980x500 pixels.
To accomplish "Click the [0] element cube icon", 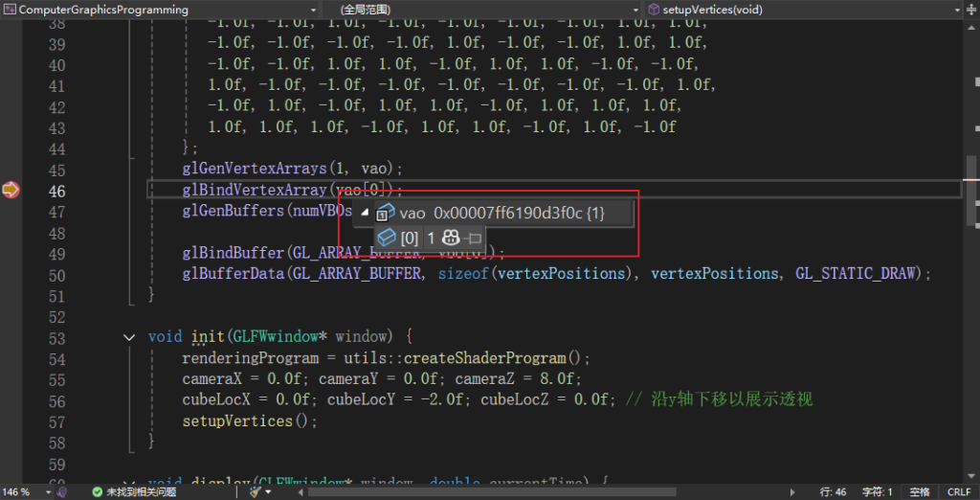I will (x=386, y=238).
